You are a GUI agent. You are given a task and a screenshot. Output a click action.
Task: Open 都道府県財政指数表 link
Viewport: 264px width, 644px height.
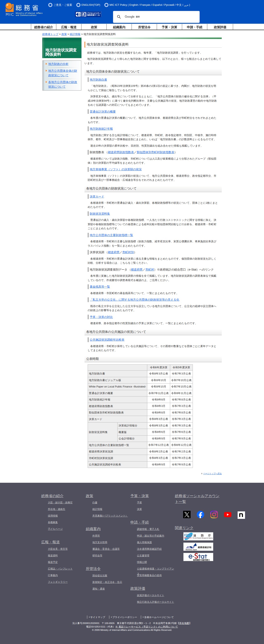121,152
